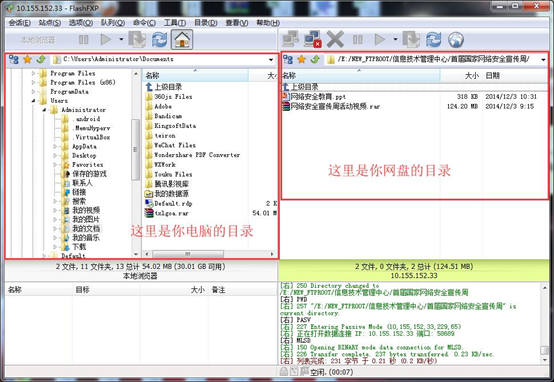Open the 选项(O) menu
This screenshot has width=554, height=382.
81,23
